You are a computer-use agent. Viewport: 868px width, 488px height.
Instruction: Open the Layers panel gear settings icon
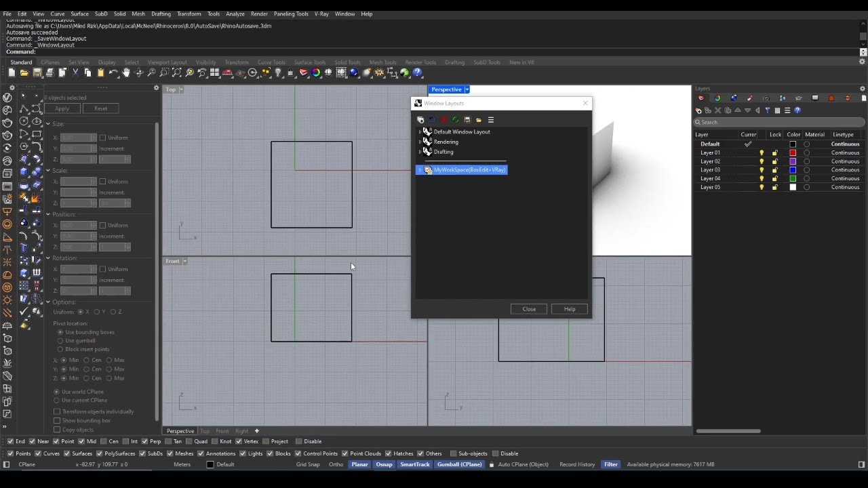click(x=862, y=88)
